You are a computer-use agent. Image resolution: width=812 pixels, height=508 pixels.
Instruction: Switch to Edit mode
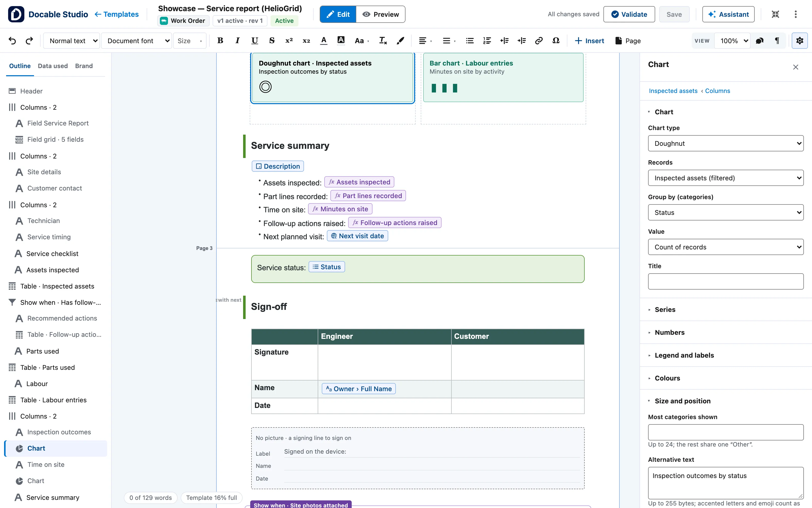(338, 14)
